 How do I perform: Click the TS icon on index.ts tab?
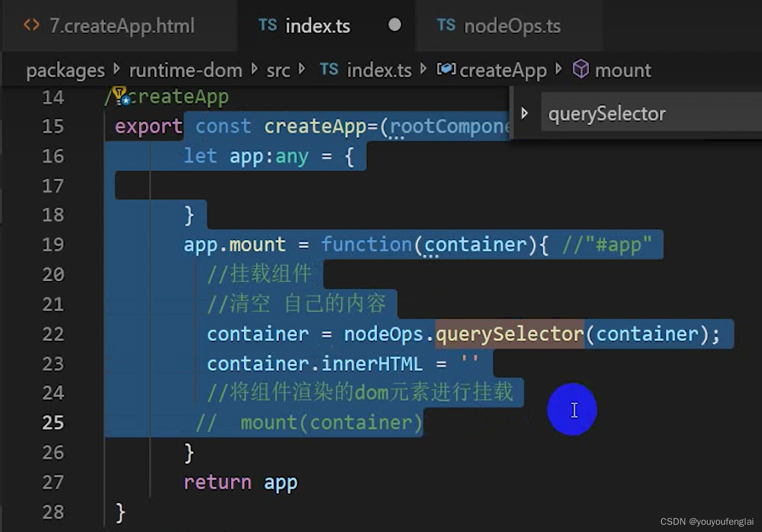point(267,25)
